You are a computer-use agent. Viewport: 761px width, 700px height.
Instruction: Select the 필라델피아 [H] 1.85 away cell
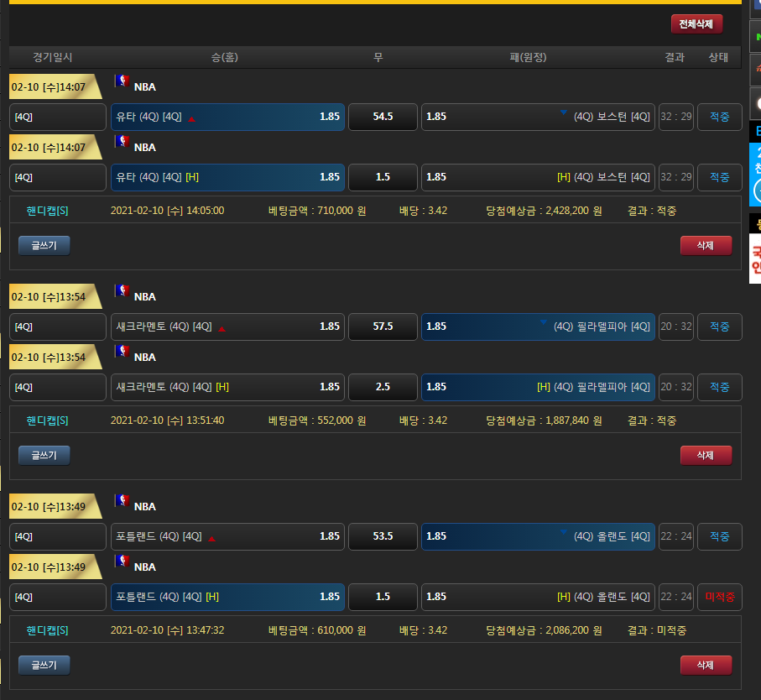click(x=538, y=387)
